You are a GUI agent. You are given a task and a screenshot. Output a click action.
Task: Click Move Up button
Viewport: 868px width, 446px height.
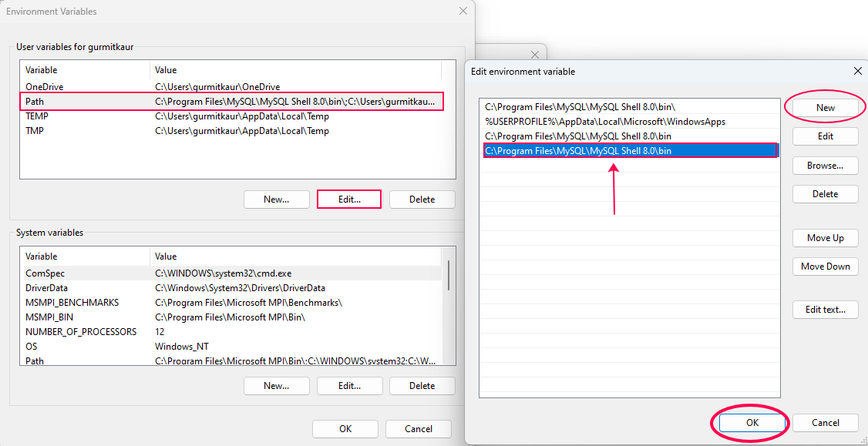(825, 238)
